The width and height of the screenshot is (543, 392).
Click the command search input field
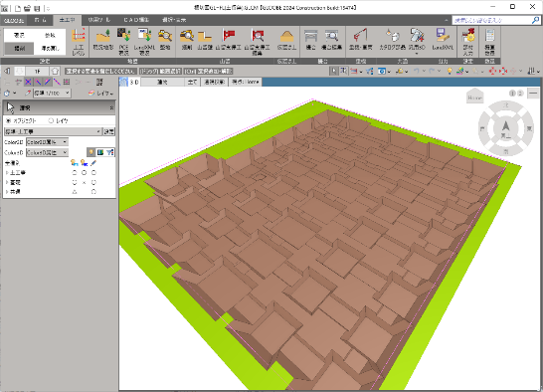coord(491,21)
